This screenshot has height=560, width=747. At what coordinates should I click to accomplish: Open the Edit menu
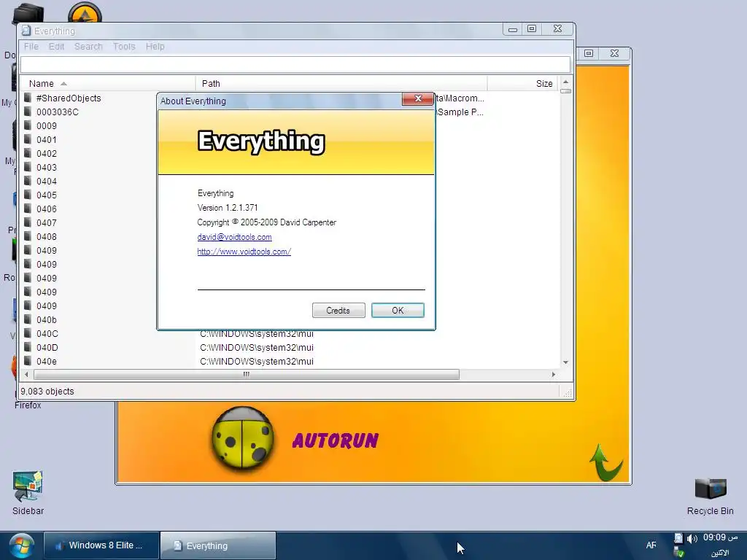tap(56, 47)
